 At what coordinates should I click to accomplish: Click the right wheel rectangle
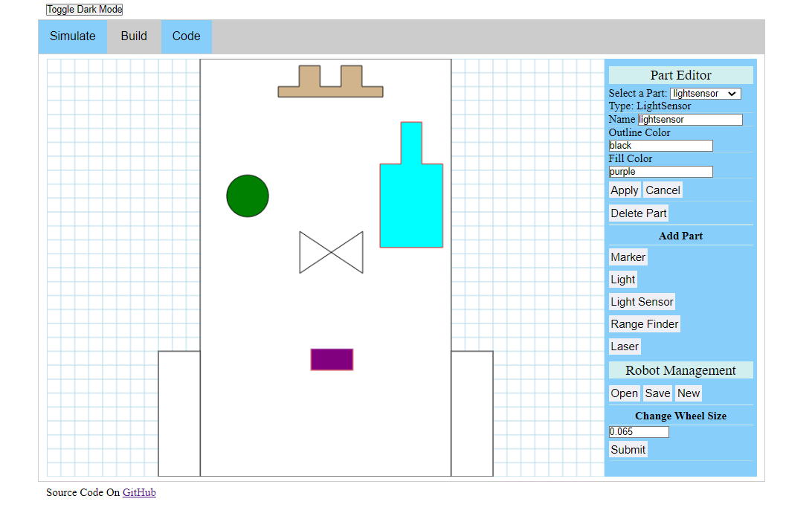(472, 413)
